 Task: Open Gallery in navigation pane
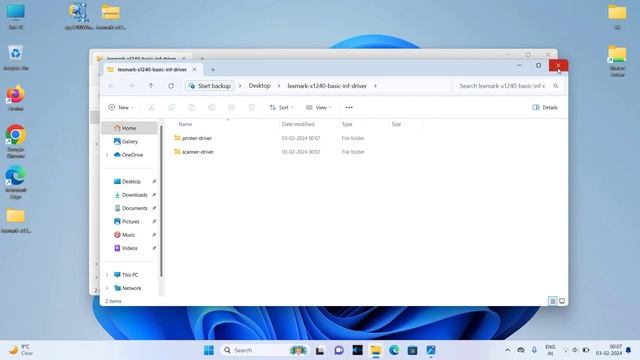tap(129, 142)
